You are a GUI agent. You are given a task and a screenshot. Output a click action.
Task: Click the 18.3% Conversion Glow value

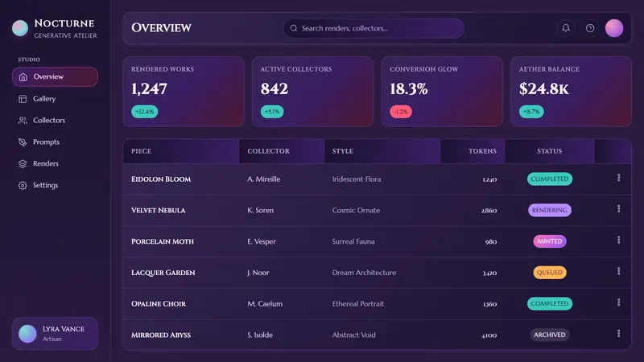tap(409, 88)
